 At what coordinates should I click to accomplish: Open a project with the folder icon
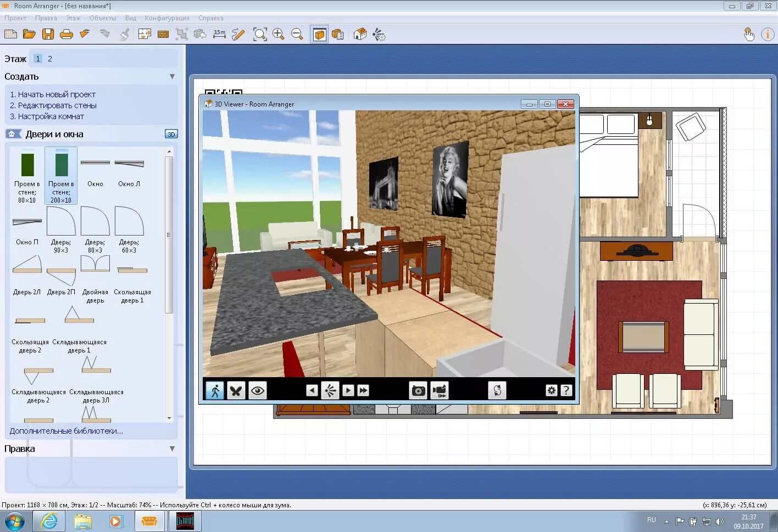point(29,35)
